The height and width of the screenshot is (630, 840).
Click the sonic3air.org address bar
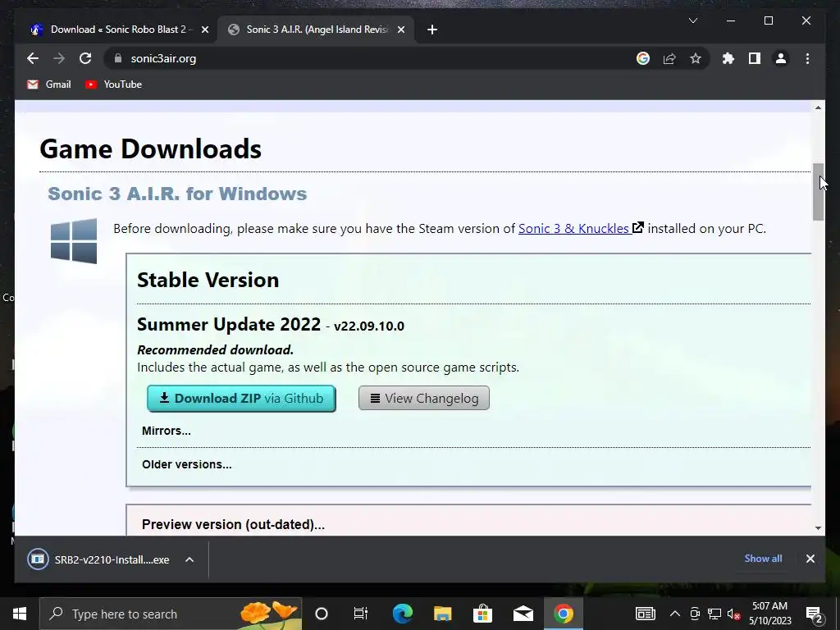[375, 58]
